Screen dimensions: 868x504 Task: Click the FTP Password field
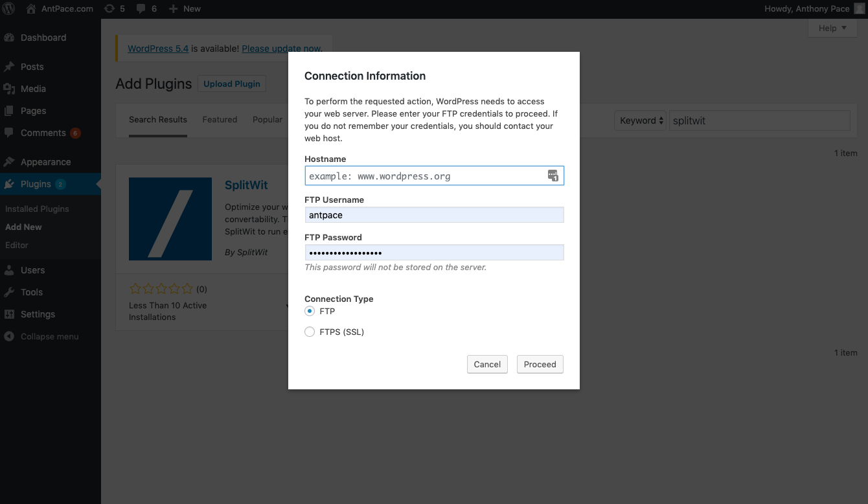point(434,253)
